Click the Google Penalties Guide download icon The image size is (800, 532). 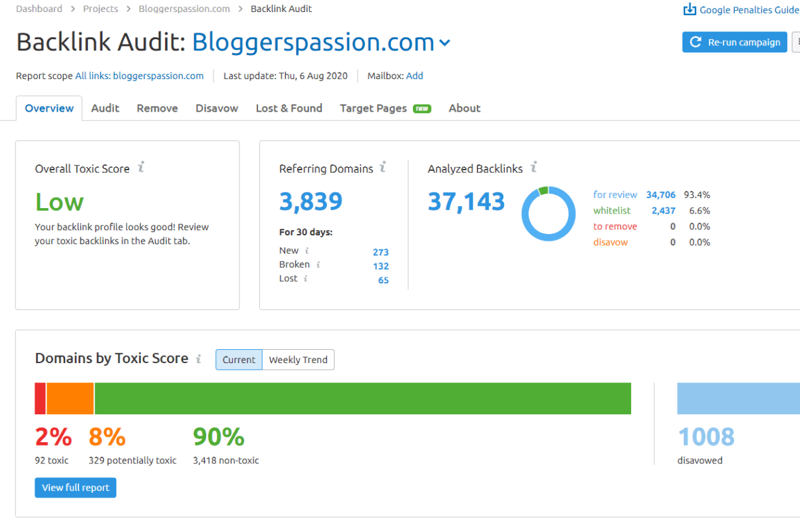coord(690,9)
